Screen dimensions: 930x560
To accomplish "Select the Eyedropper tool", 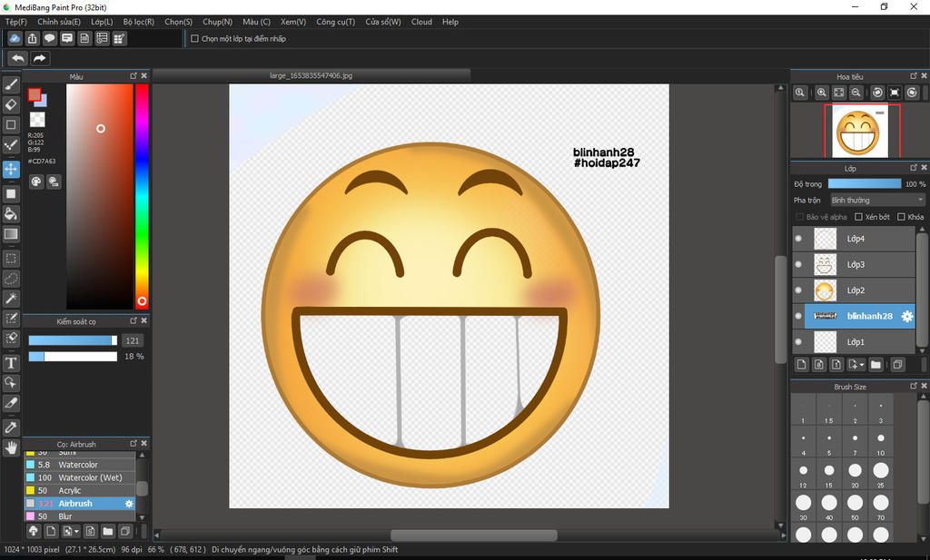I will [11, 427].
